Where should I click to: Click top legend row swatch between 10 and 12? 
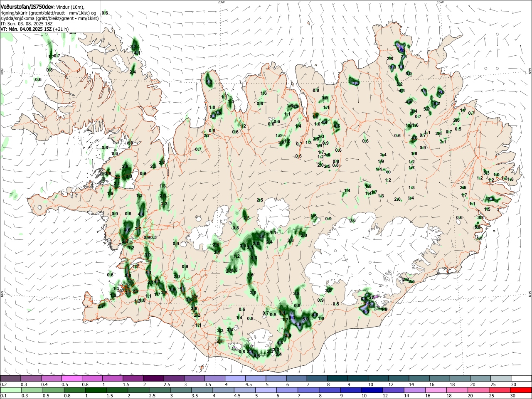click(379, 378)
